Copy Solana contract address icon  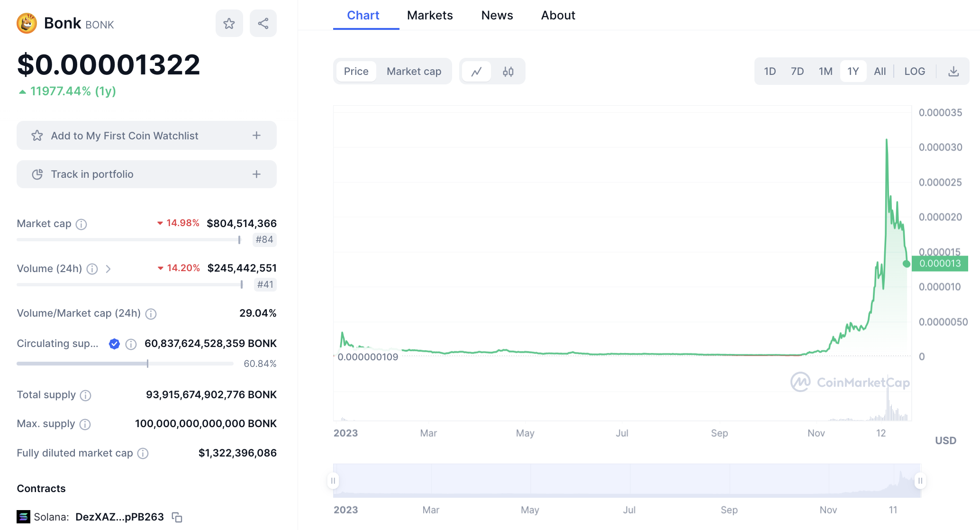177,517
